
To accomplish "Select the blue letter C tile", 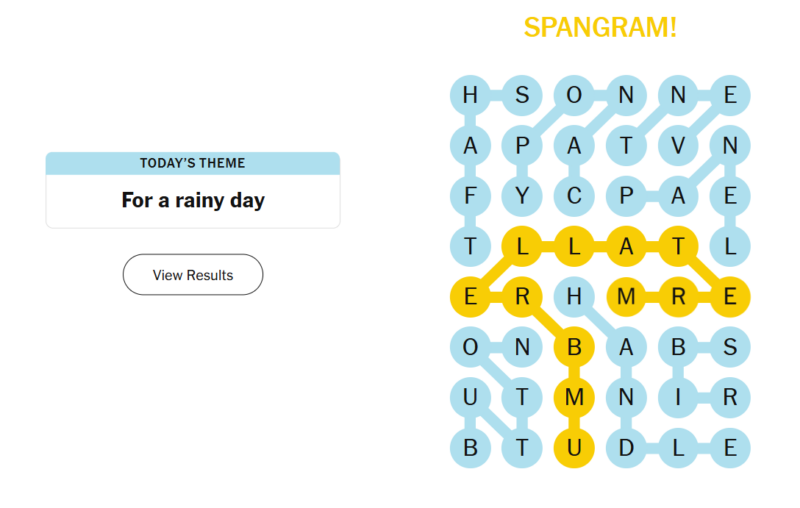I will point(574,196).
